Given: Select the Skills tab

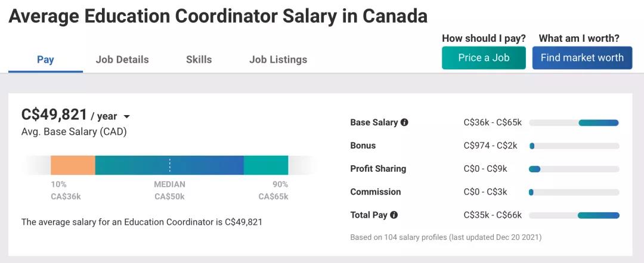Looking at the screenshot, I should [x=199, y=59].
